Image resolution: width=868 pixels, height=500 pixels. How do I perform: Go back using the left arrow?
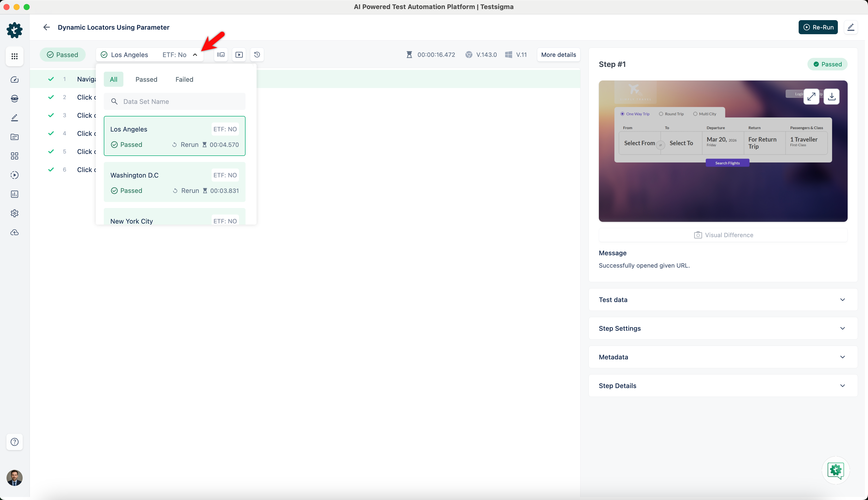[x=46, y=27]
